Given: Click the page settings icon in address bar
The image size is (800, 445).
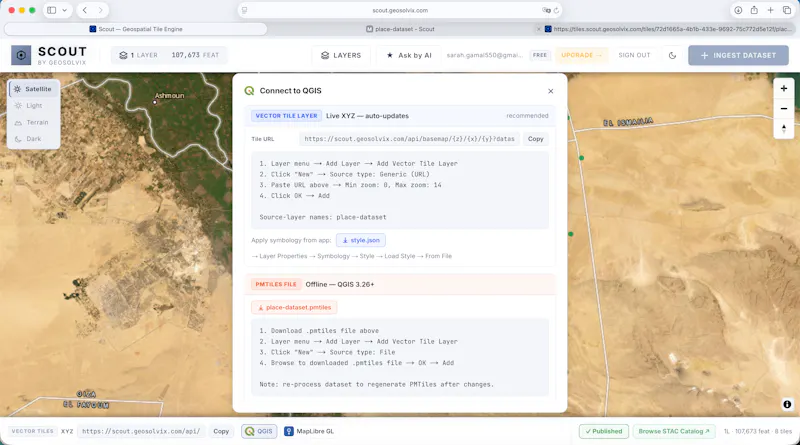Looking at the screenshot, I should (244, 10).
